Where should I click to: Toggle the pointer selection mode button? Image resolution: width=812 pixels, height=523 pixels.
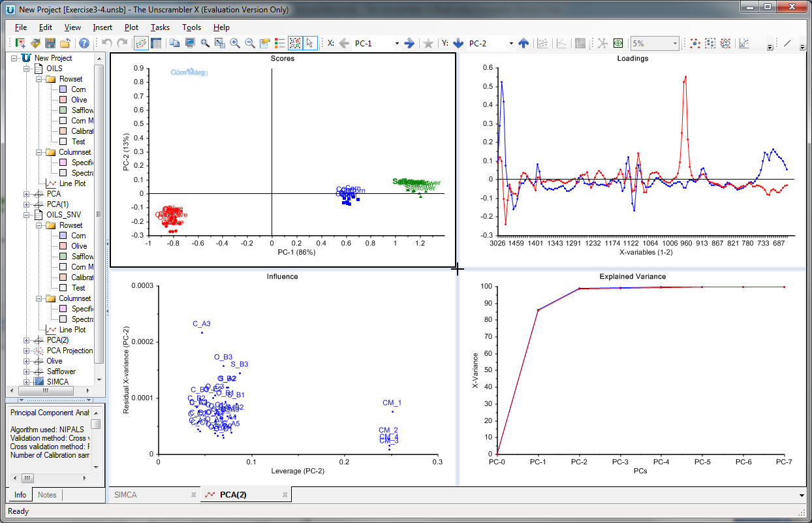pyautogui.click(x=310, y=43)
